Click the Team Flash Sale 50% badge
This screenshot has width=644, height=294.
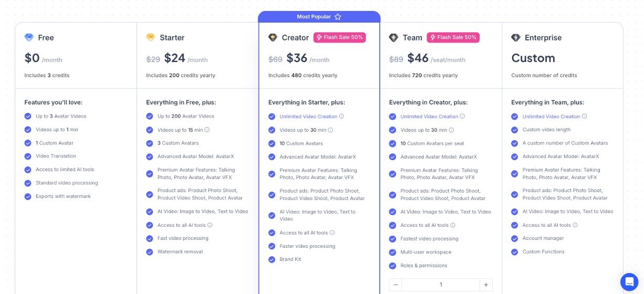pos(453,37)
